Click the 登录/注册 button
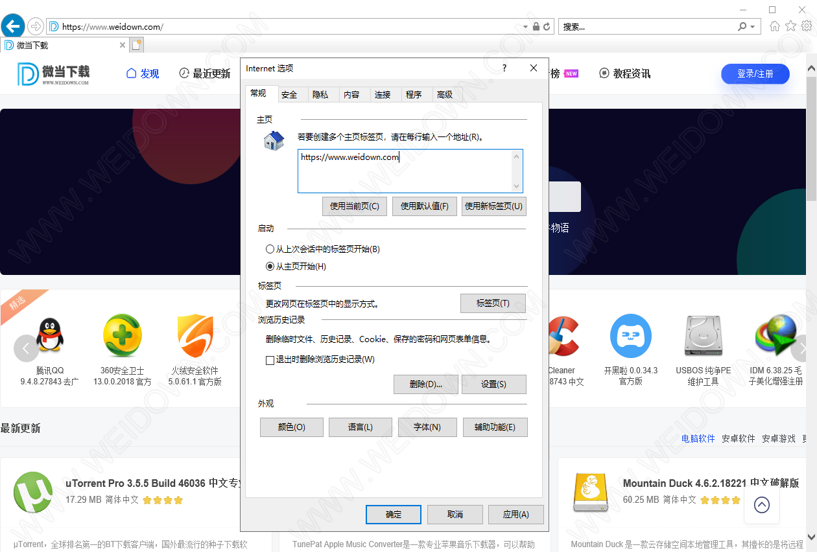The width and height of the screenshot is (817, 552). pyautogui.click(x=755, y=74)
